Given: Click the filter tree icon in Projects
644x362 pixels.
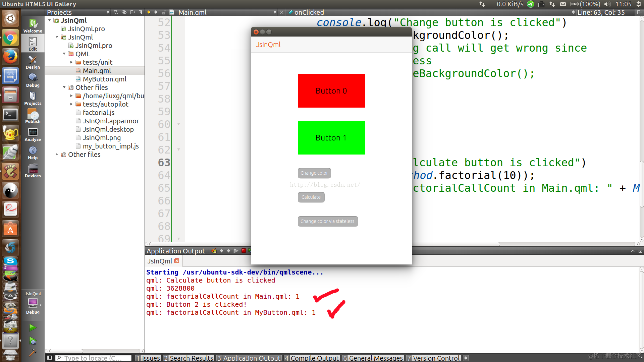Looking at the screenshot, I should (x=116, y=12).
